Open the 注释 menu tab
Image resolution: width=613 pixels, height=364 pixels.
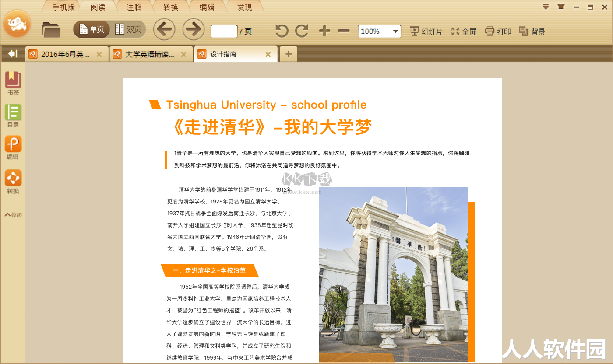pyautogui.click(x=134, y=7)
